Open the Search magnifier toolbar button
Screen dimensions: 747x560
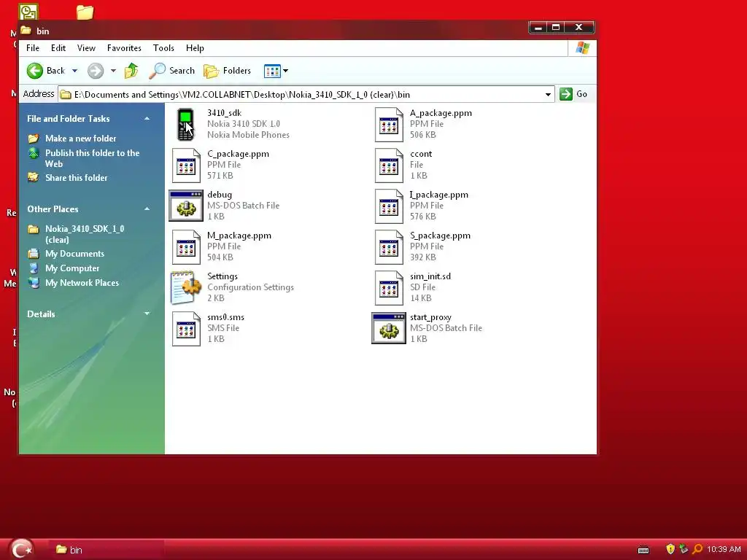pyautogui.click(x=172, y=71)
